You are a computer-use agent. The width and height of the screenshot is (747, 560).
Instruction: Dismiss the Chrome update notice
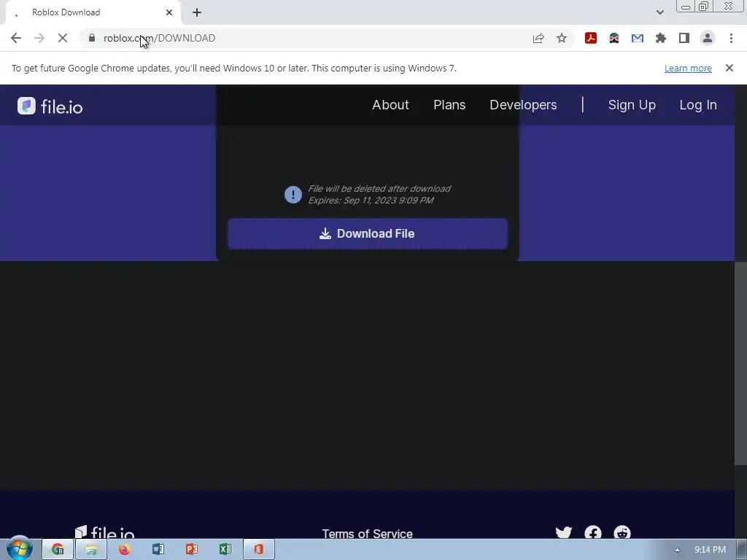pos(729,68)
